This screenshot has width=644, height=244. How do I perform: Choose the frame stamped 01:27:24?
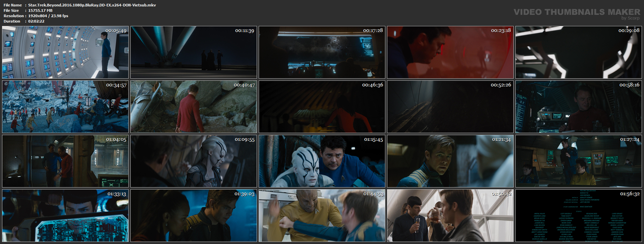(579, 161)
